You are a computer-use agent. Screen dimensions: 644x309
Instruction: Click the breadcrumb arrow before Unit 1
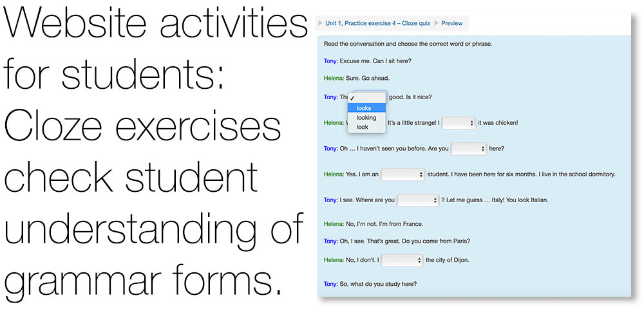pyautogui.click(x=320, y=23)
